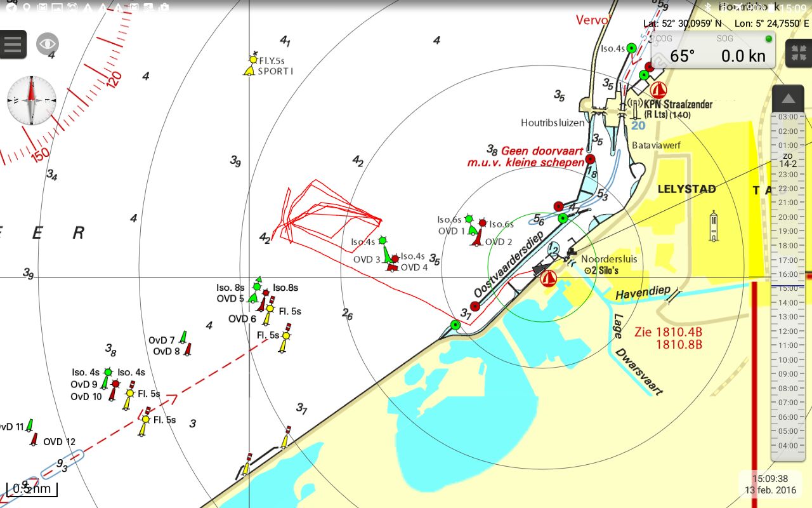The width and height of the screenshot is (812, 508).
Task: Tap the green GPS status indicator
Action: point(769,39)
